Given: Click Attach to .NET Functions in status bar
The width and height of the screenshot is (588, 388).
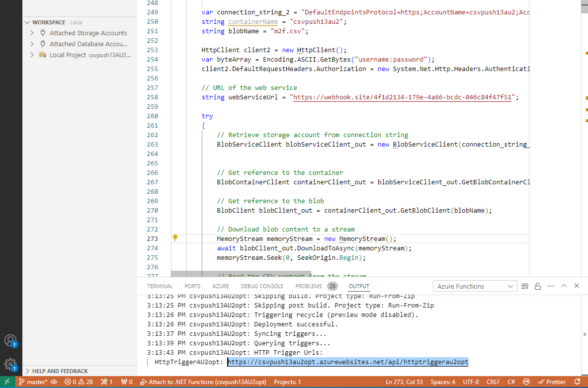Looking at the screenshot, I should [x=203, y=382].
